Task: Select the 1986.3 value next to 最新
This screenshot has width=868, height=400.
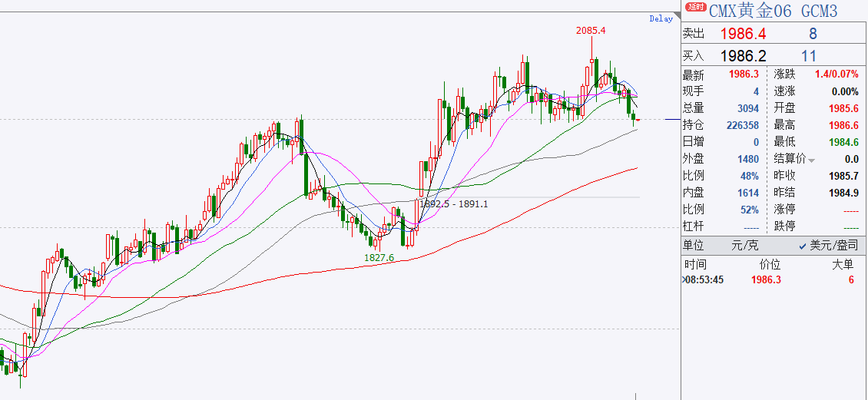Action: point(743,74)
